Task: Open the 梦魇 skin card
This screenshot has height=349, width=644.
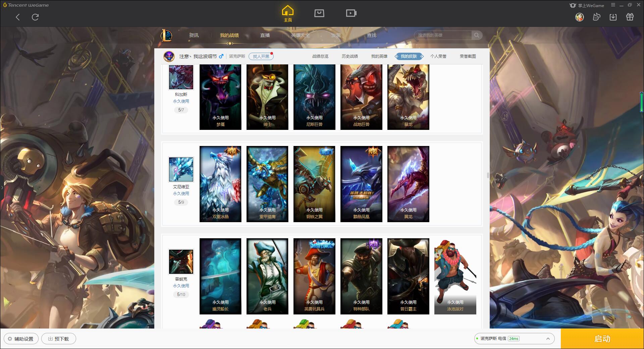Action: coord(220,97)
